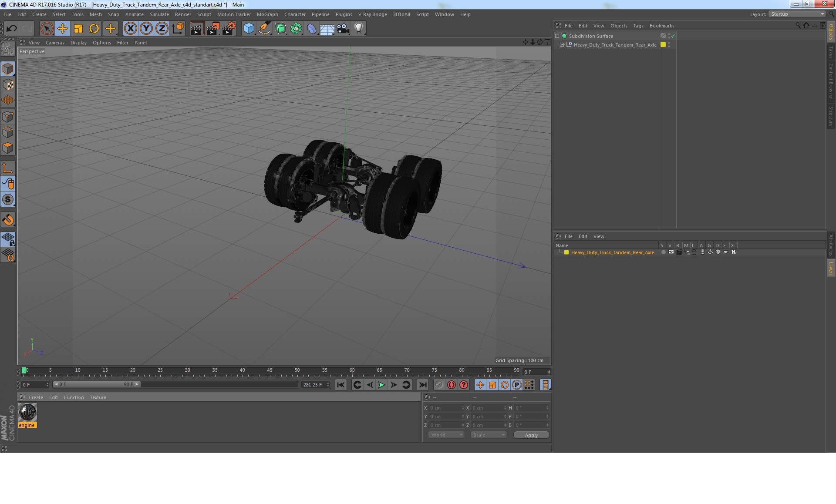Open the Simulate menu
Image resolution: width=836 pixels, height=504 pixels.
[159, 14]
